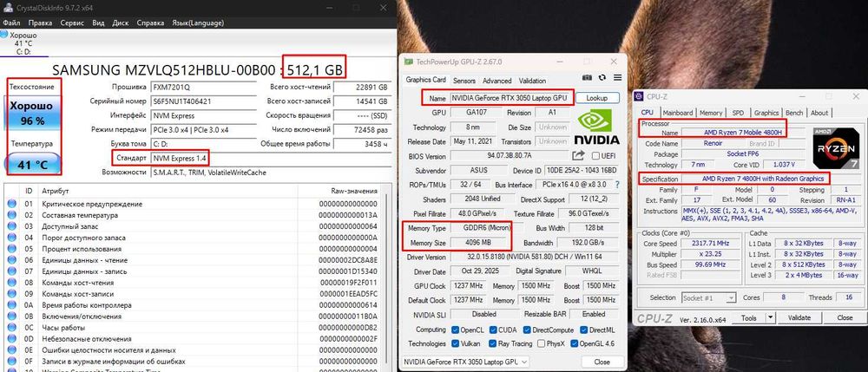Switch to the Bench tab in CPU-Z
Image resolution: width=868 pixels, height=372 pixels.
click(794, 113)
